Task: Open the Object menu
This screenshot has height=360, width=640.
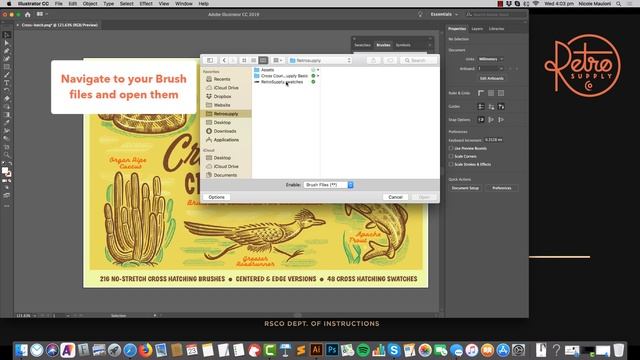Action: pos(90,4)
